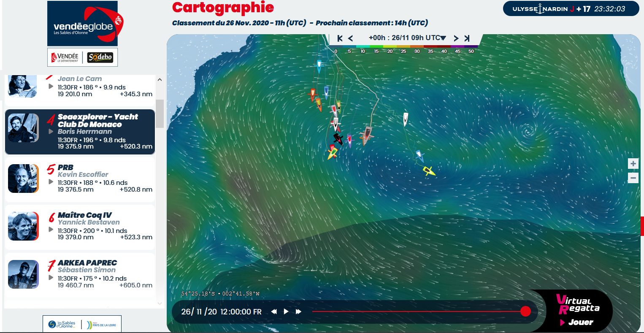This screenshot has height=333, width=644.
Task: Click the triangle arrow in ARKEA PAPREC's row
Action: click(51, 278)
